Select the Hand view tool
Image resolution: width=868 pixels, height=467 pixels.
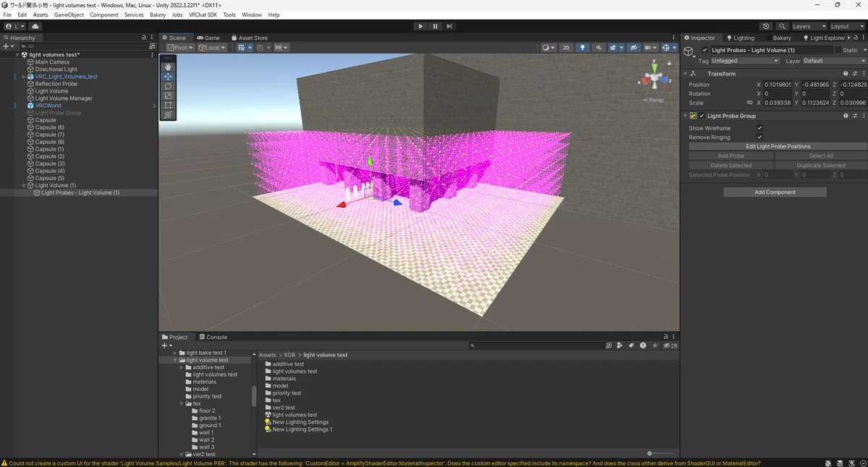168,67
